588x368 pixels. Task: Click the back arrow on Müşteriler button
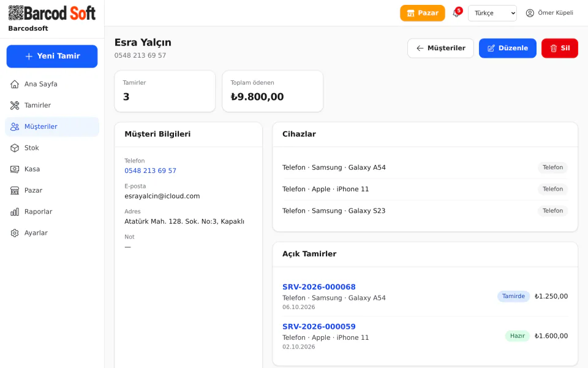[x=420, y=48]
